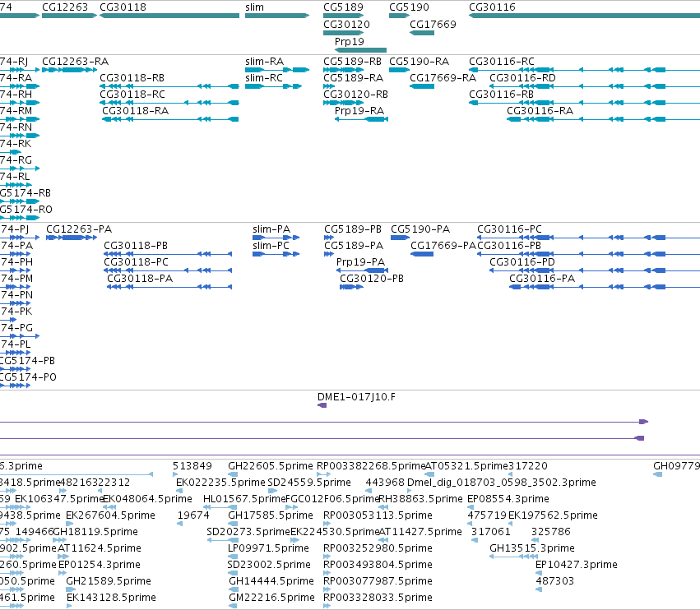Click transcript CG30118-RA
The height and width of the screenshot is (610, 700).
click(x=135, y=111)
